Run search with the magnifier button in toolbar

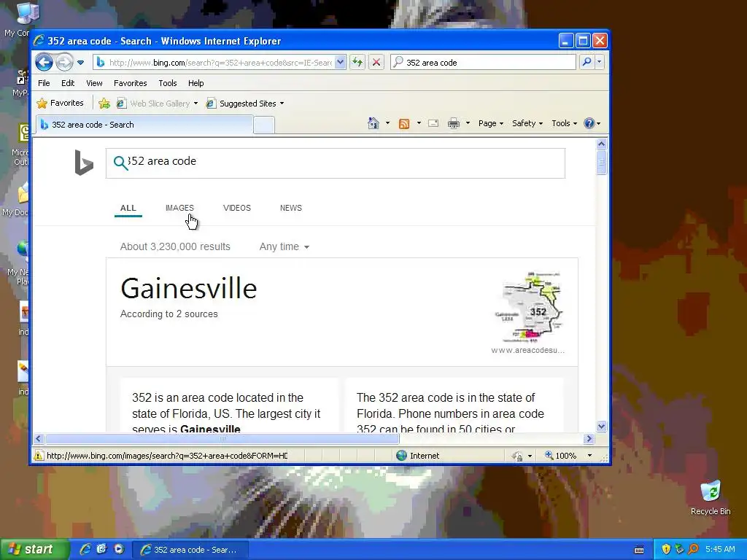[x=587, y=62]
